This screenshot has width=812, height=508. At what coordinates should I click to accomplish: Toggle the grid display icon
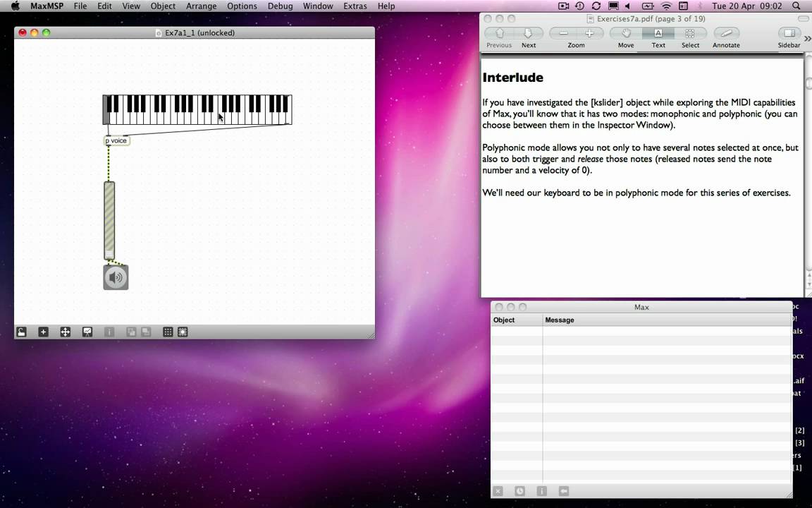[168, 332]
